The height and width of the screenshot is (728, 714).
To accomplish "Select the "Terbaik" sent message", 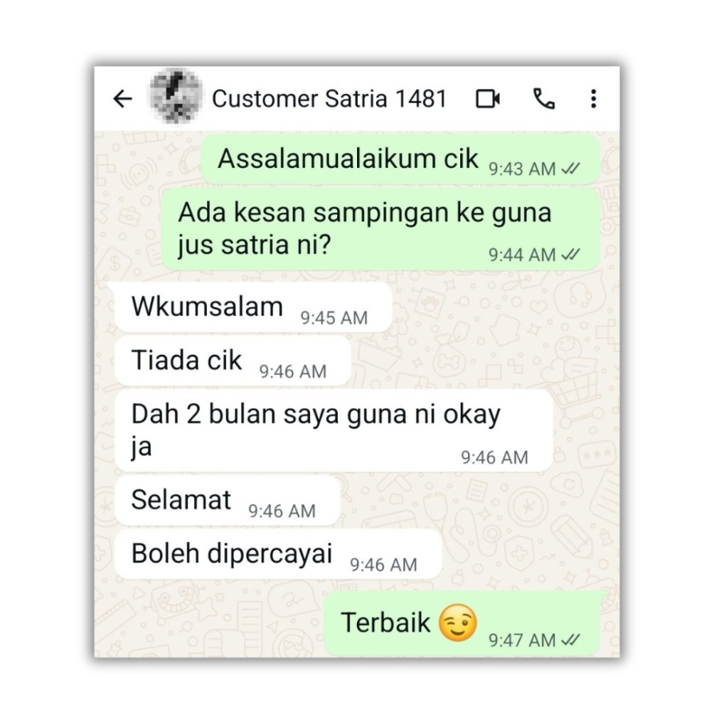I will coord(462,623).
